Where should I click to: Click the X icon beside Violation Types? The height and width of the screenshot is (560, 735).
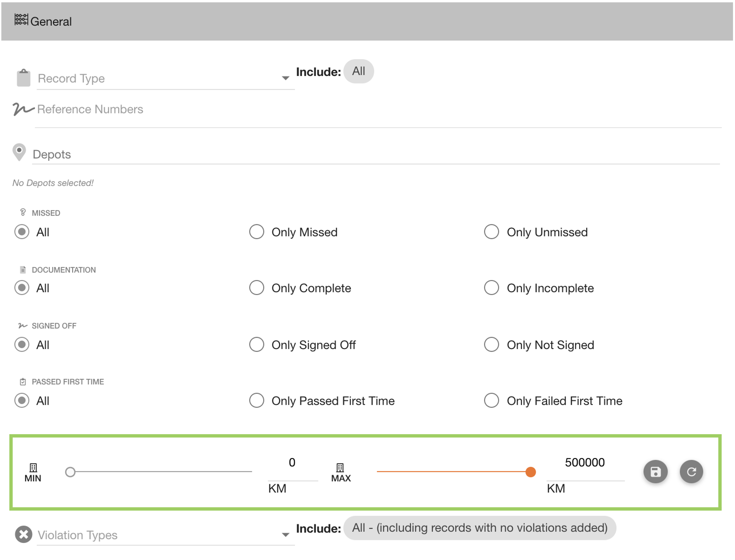click(23, 534)
